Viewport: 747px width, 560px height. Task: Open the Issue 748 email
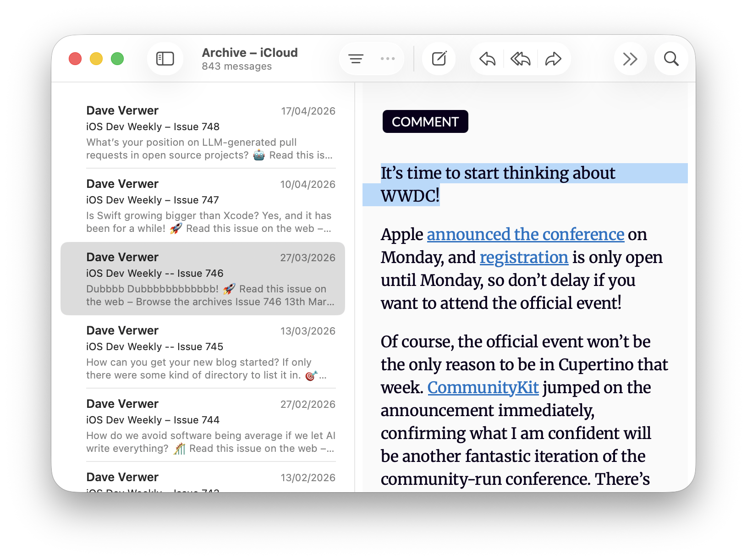click(203, 132)
